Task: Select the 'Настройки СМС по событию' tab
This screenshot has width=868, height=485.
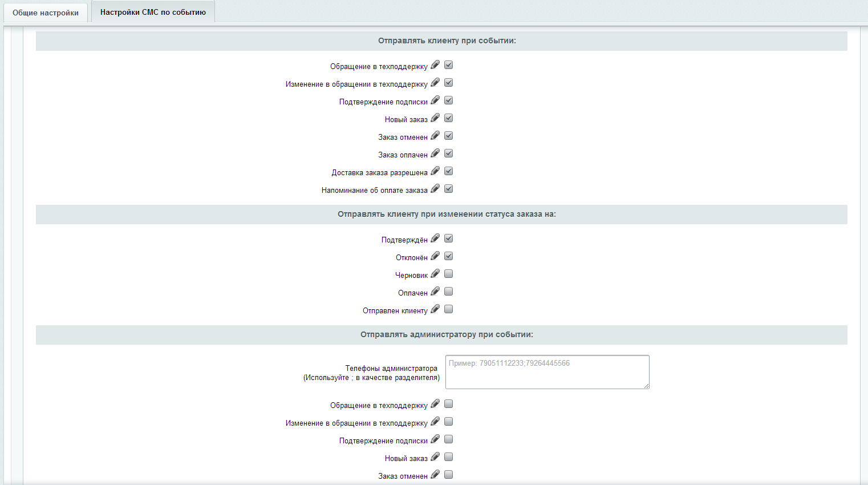Action: point(153,12)
